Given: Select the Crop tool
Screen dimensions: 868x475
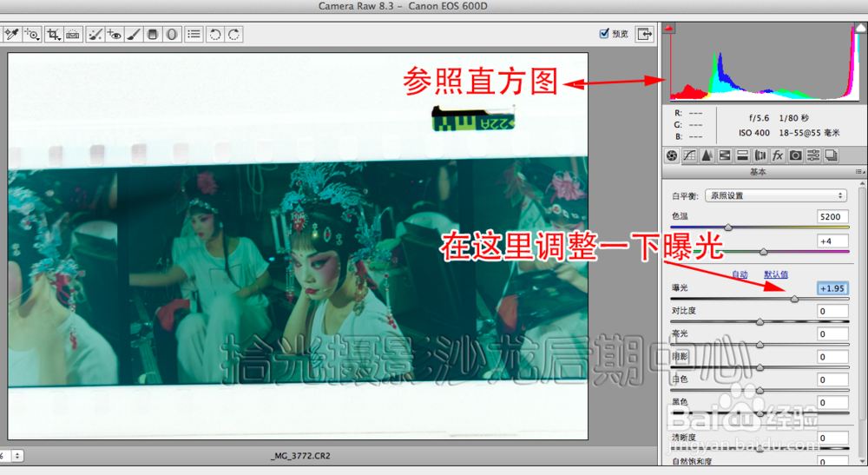Looking at the screenshot, I should (x=53, y=35).
